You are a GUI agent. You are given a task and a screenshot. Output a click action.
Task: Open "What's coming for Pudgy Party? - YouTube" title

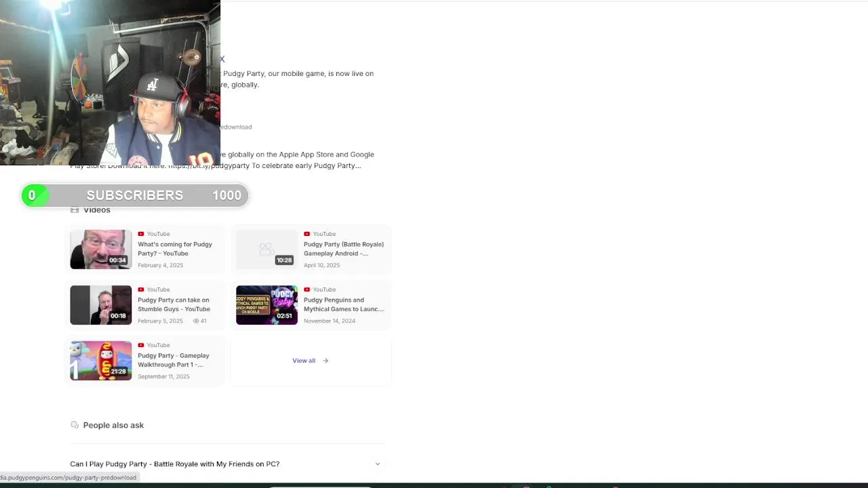tap(175, 249)
